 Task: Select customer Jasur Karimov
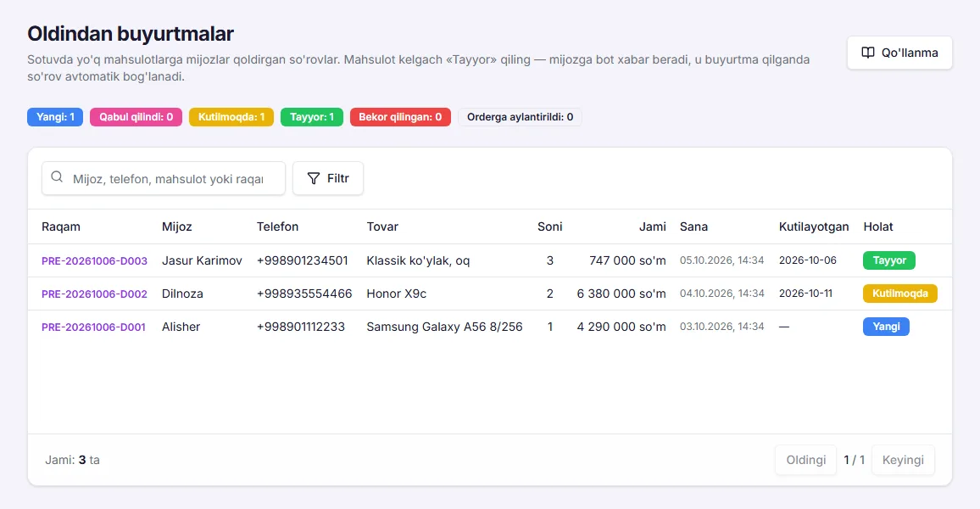point(202,260)
